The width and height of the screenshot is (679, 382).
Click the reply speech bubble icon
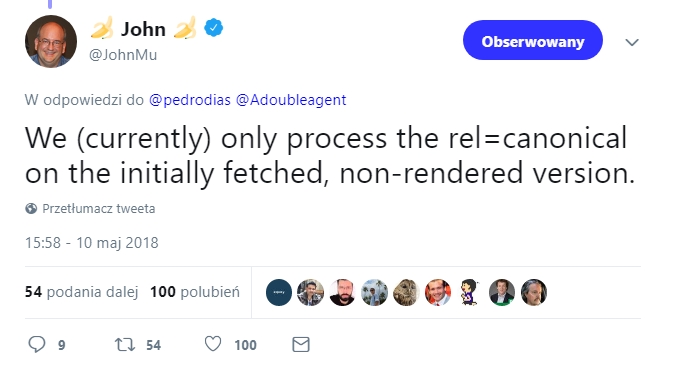(37, 345)
